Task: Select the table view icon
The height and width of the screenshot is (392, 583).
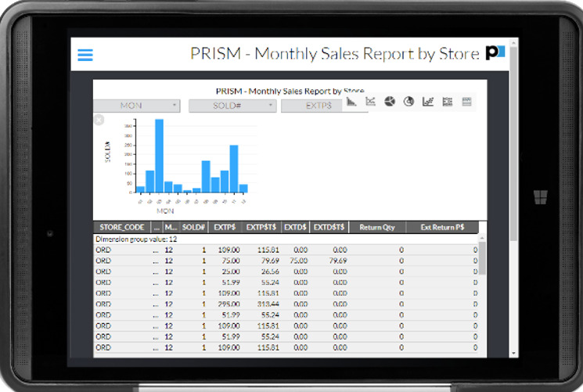Action: click(x=467, y=102)
